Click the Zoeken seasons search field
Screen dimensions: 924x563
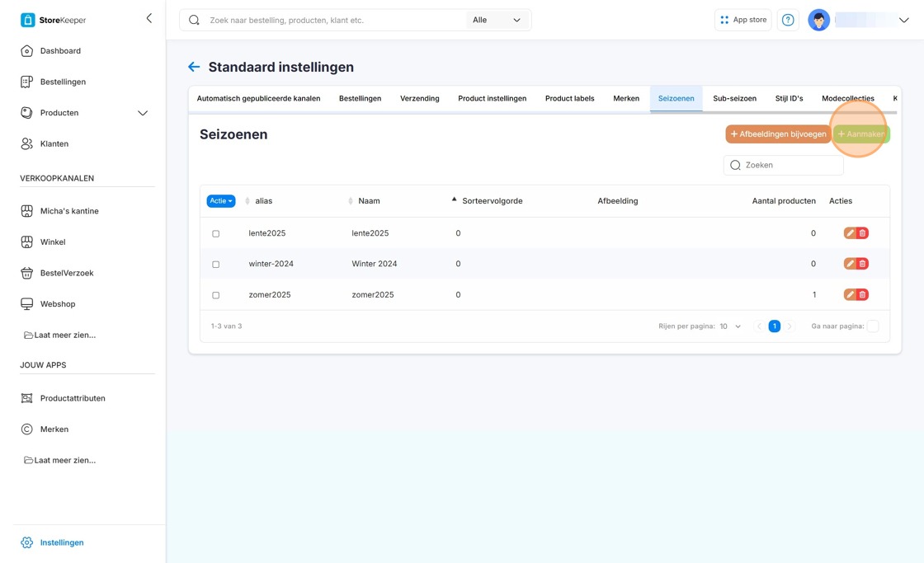[x=783, y=165]
